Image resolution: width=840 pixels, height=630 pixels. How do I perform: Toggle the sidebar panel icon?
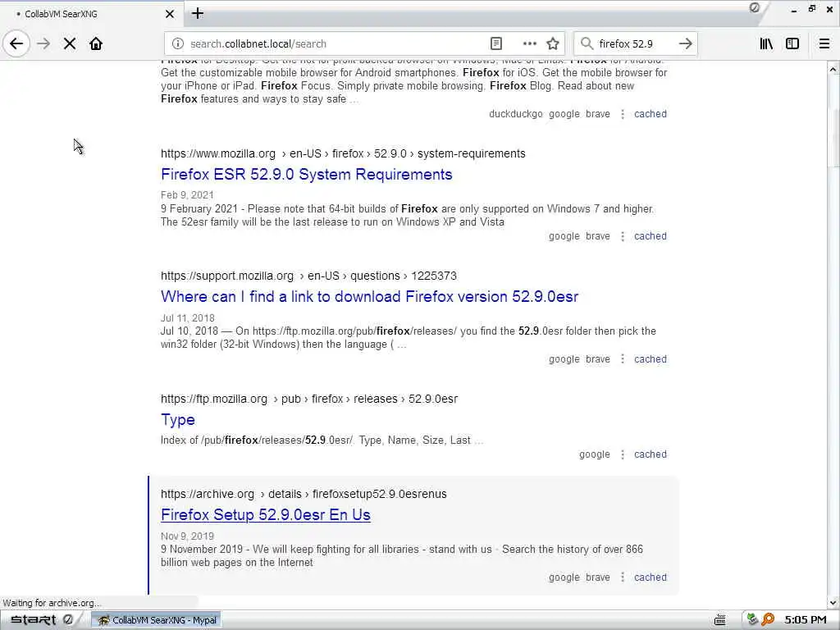coord(792,43)
